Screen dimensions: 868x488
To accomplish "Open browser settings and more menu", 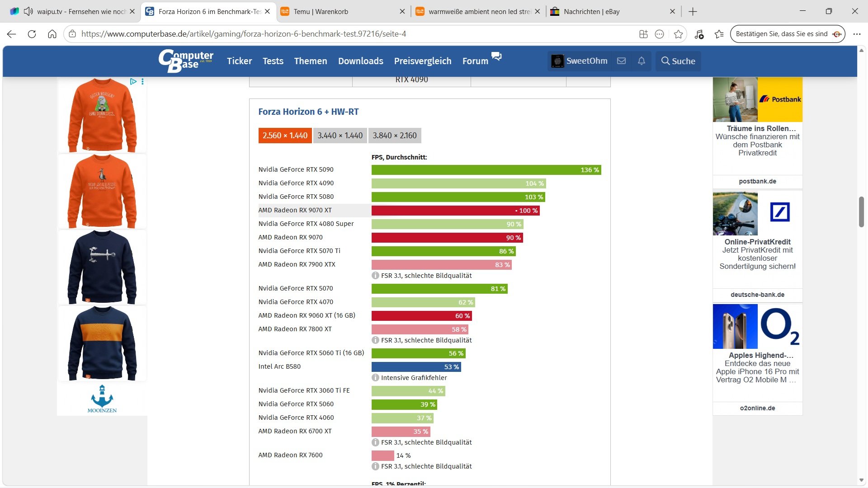I will coord(857,34).
